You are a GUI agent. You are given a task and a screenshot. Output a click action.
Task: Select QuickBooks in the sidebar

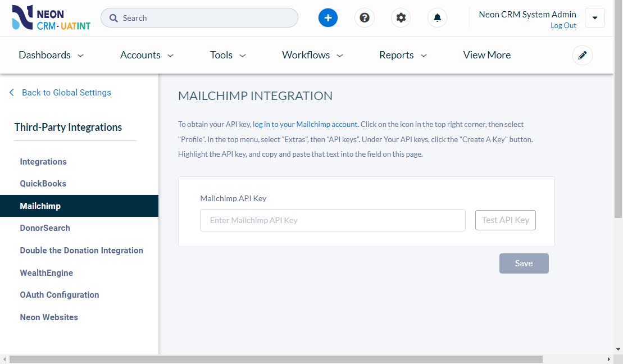click(x=43, y=184)
